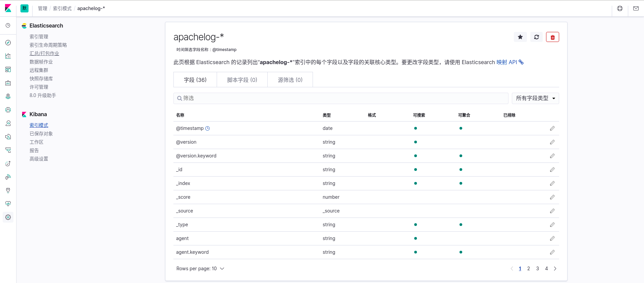
Task: Open 工作区 under Kibana
Action: (37, 142)
